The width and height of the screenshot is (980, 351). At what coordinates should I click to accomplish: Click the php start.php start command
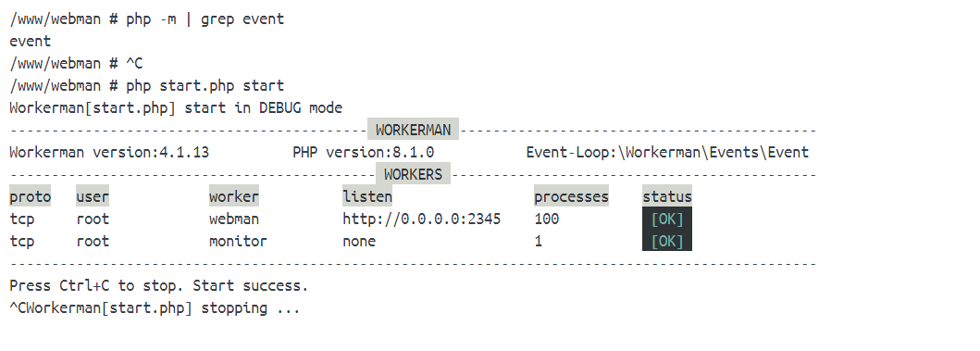(205, 86)
